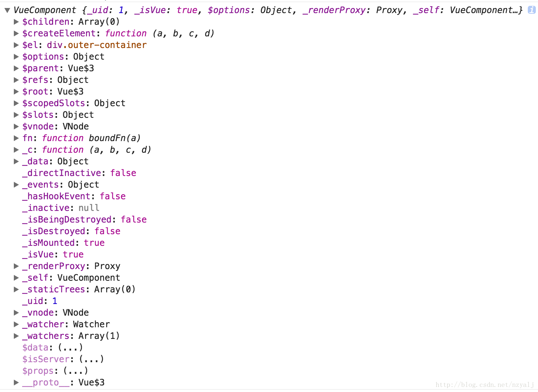Select the _isMounted: true row
Screen dimensions: 538x392
[x=63, y=243]
